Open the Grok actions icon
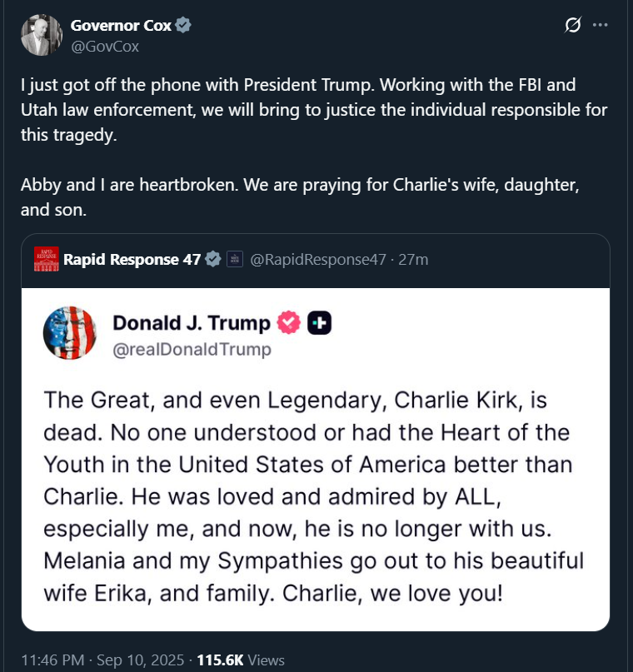633x672 pixels. coord(573,25)
